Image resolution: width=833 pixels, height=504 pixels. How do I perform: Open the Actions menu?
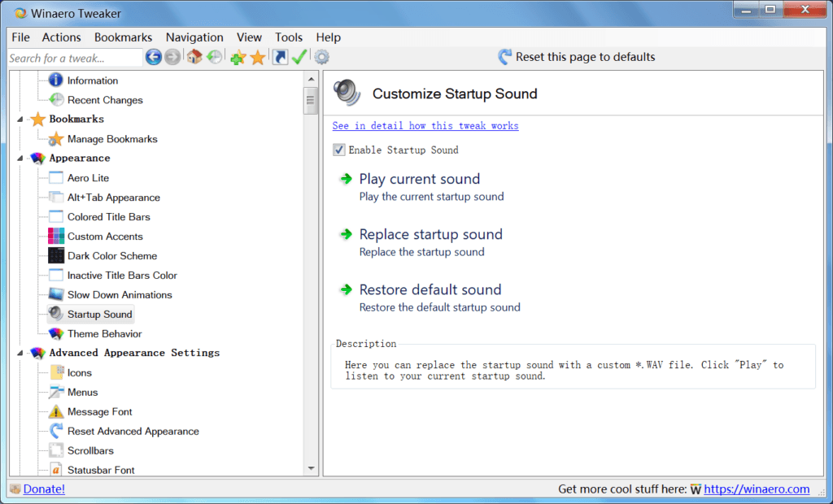coord(61,37)
